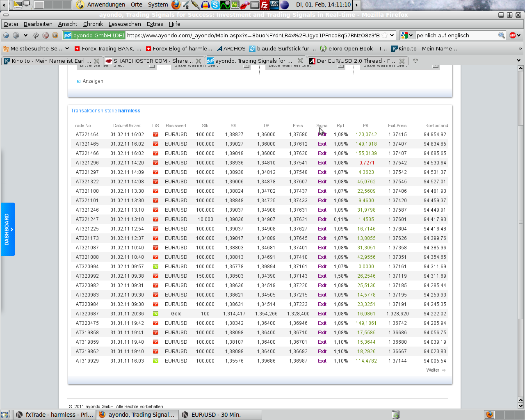Open the recent pages history dropdown
The width and height of the screenshot is (525, 420).
point(25,35)
